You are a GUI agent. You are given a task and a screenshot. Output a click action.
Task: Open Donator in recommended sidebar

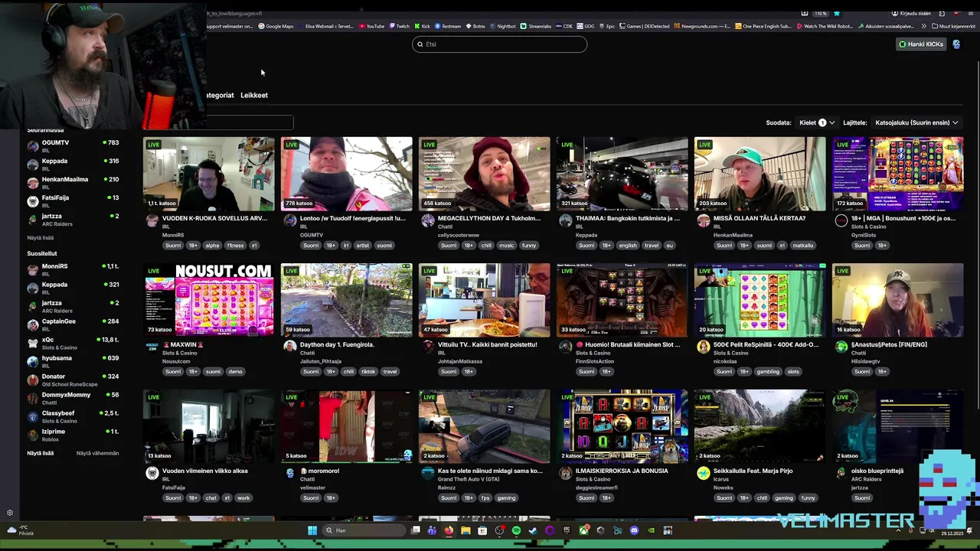(73, 380)
